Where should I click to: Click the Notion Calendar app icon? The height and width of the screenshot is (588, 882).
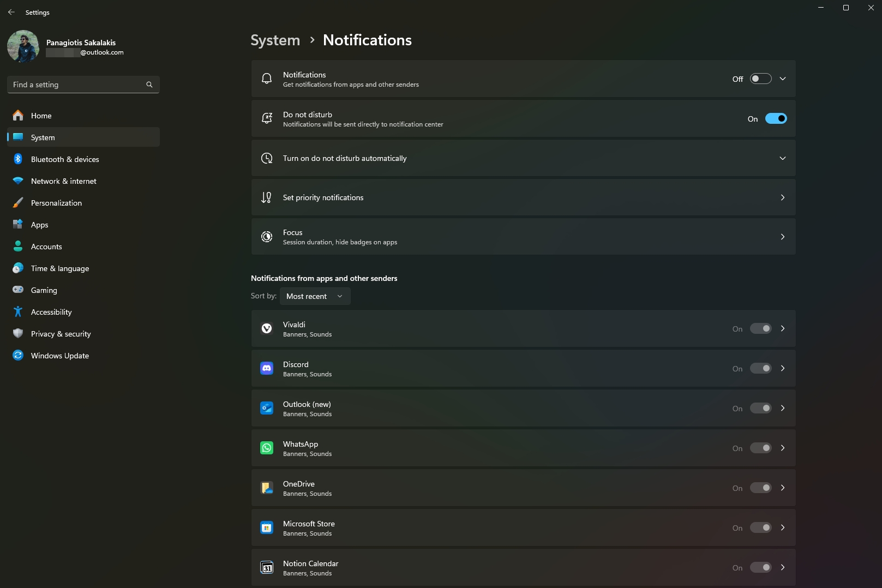point(267,567)
